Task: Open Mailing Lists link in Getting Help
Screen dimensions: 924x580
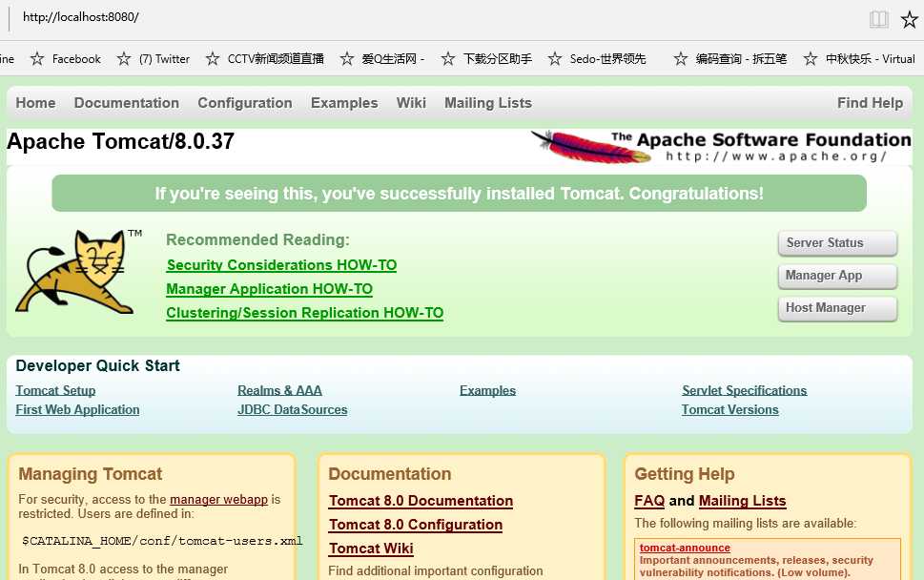Action: click(742, 501)
